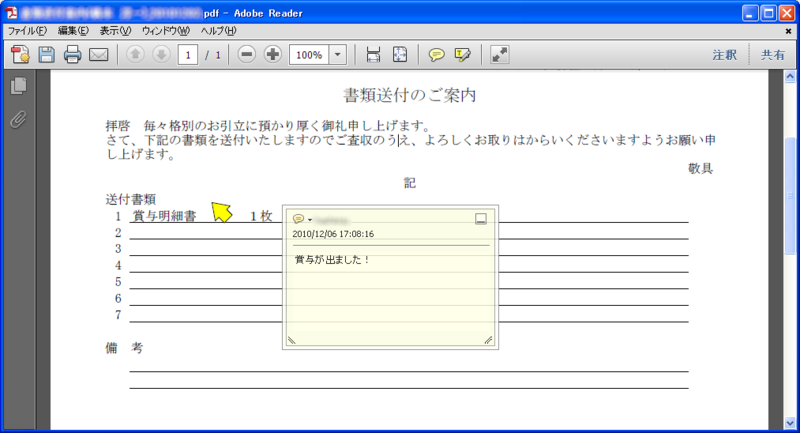The width and height of the screenshot is (800, 433).
Task: Click the current page number field
Action: (188, 55)
